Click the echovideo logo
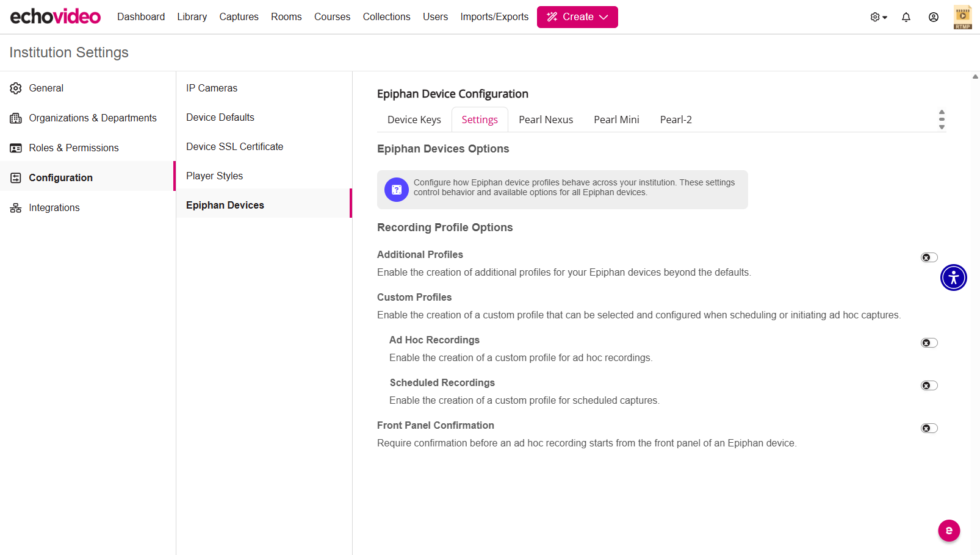This screenshot has width=980, height=555. point(56,16)
